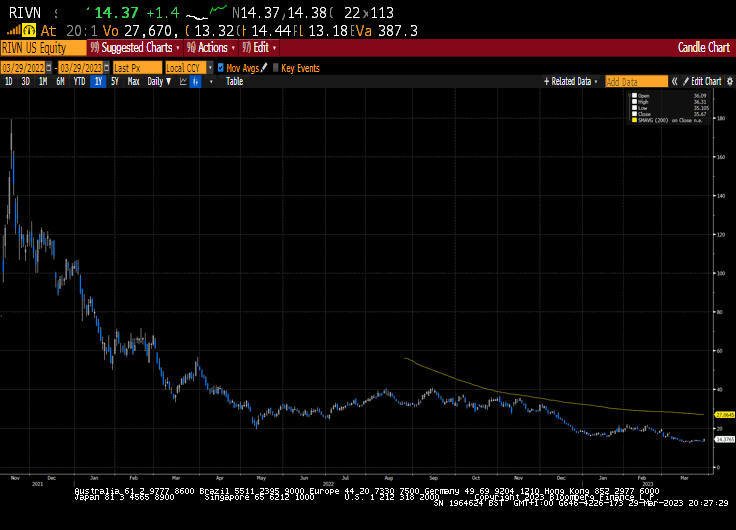736x530 pixels.
Task: Open the Edit dropdown menu
Action: (260, 48)
